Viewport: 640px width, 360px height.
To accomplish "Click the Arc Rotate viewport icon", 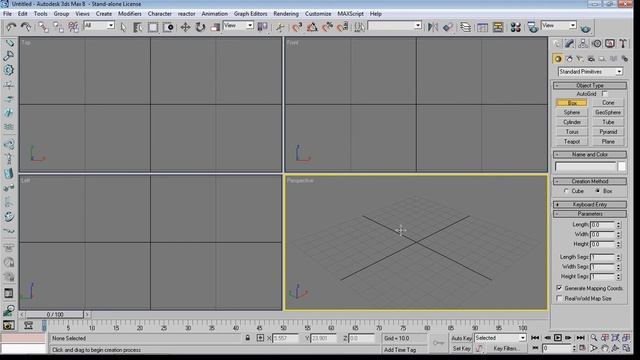I will [615, 348].
